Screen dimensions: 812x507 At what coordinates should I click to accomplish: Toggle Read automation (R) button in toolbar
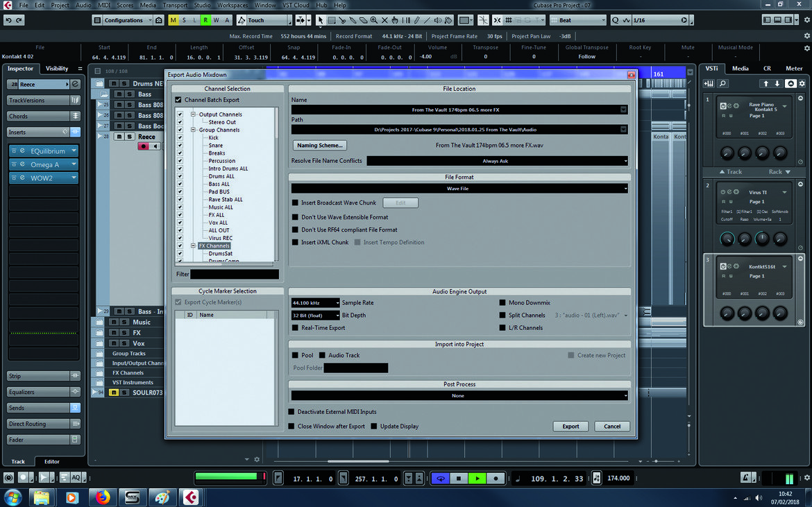pos(205,20)
